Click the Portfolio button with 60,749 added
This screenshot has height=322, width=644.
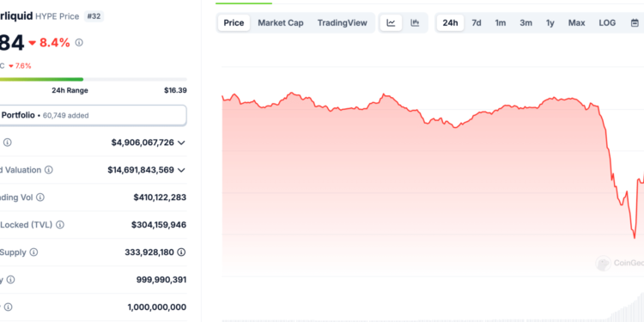point(93,115)
